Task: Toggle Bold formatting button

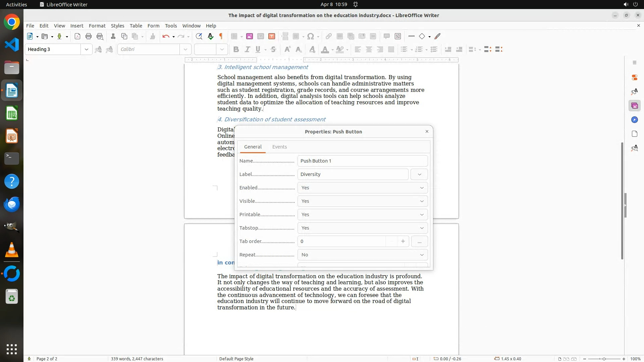Action: (x=236, y=49)
